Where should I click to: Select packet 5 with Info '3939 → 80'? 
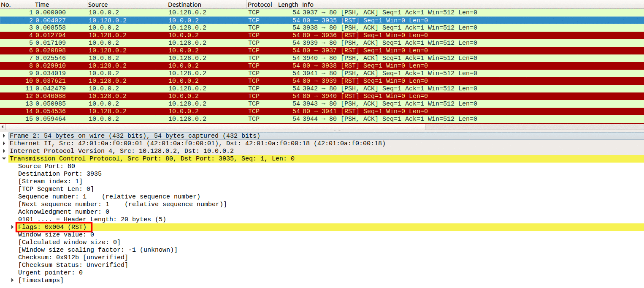coord(322,43)
